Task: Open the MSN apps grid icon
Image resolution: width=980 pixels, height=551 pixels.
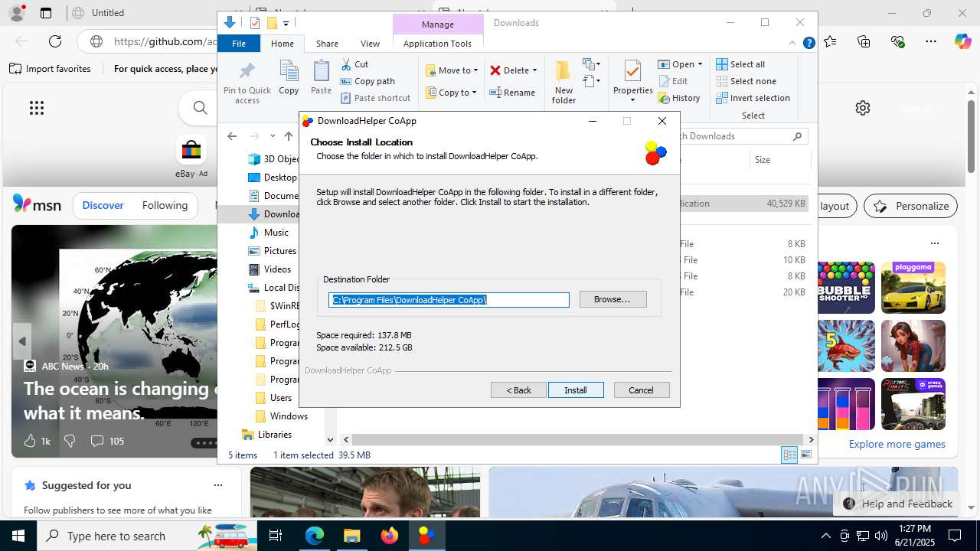Action: 37,108
